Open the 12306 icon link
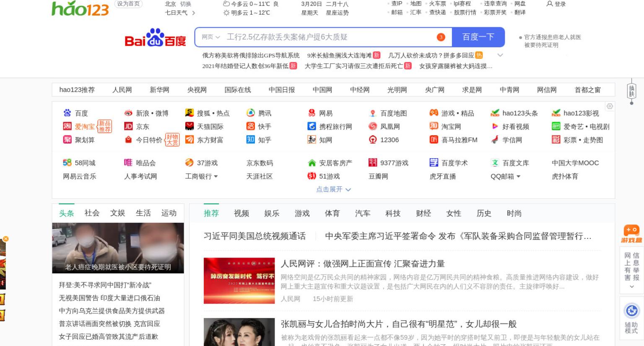644x346 pixels. pyautogui.click(x=373, y=140)
